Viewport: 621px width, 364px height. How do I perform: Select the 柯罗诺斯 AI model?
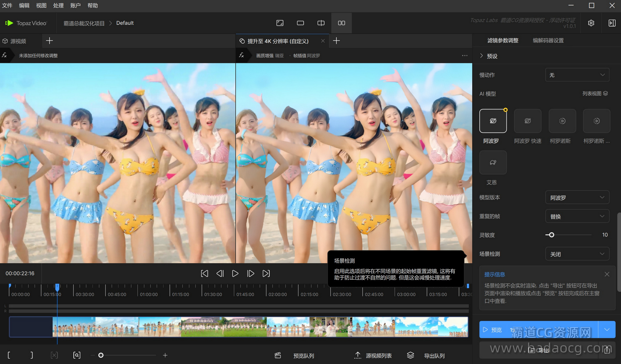(562, 121)
